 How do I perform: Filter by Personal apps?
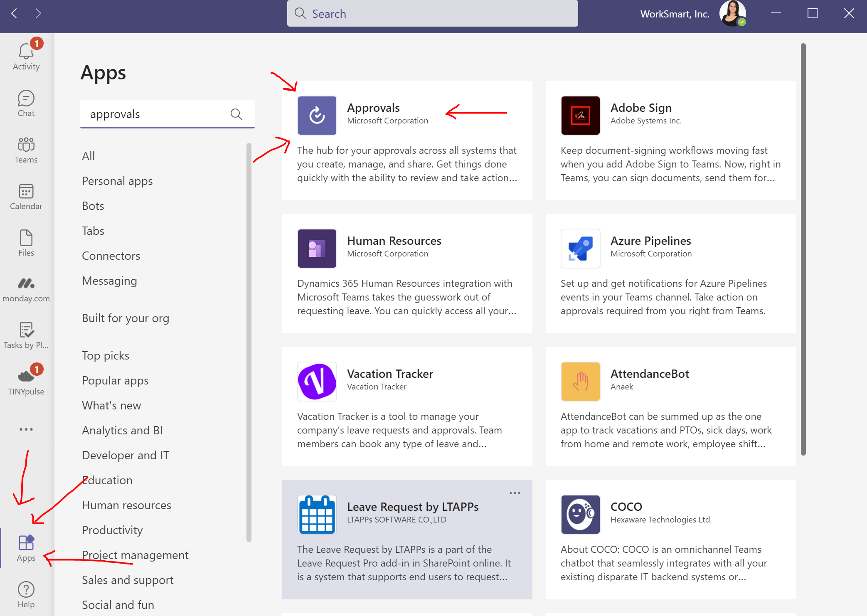tap(117, 181)
